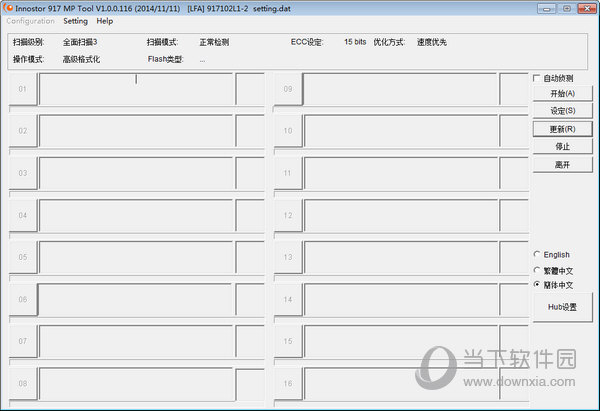This screenshot has width=600, height=411.
Task: Click port slot 08 button
Action: pos(23,383)
